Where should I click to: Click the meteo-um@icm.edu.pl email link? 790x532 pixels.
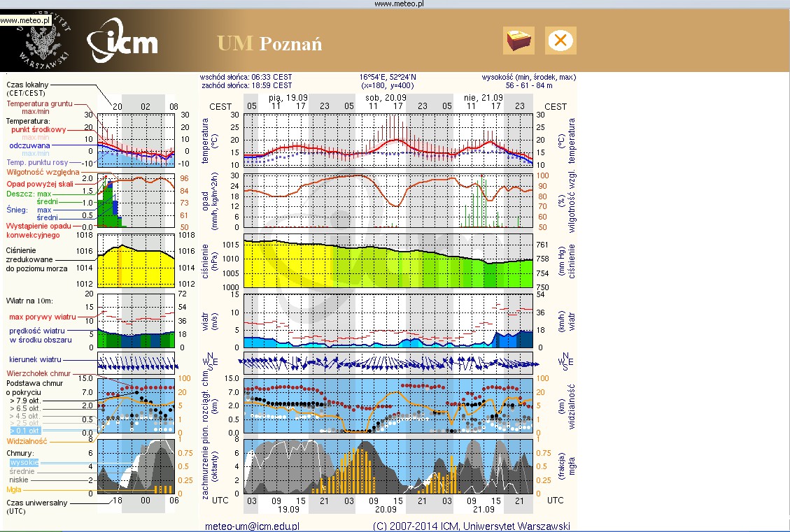coord(252,526)
